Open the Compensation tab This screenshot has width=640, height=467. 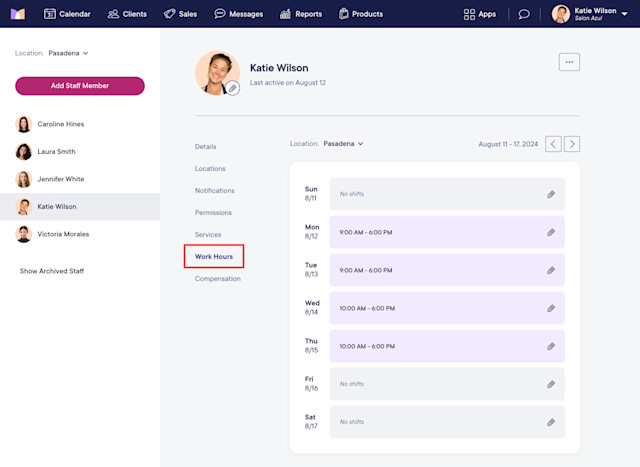click(218, 278)
